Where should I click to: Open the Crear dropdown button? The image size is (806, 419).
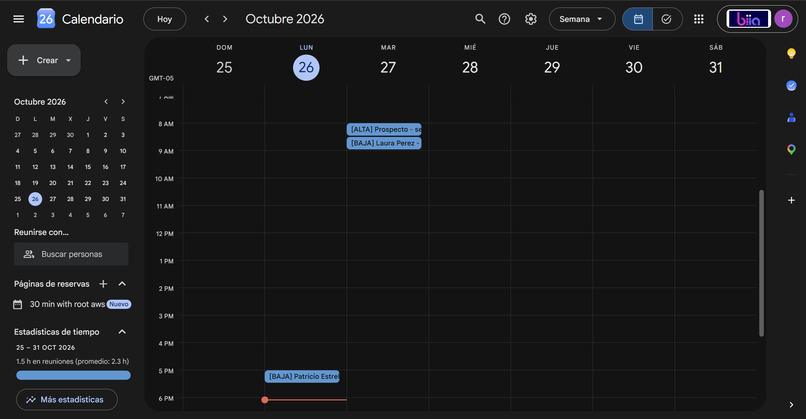pos(44,60)
